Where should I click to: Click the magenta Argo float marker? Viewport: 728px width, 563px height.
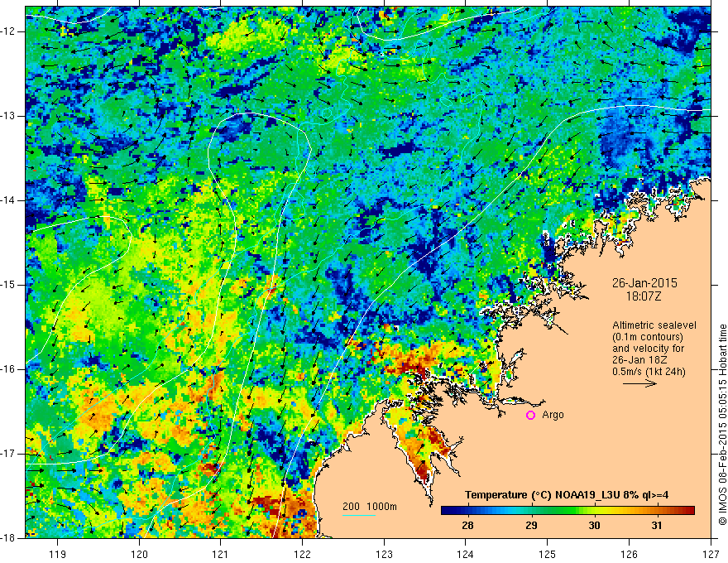(530, 416)
